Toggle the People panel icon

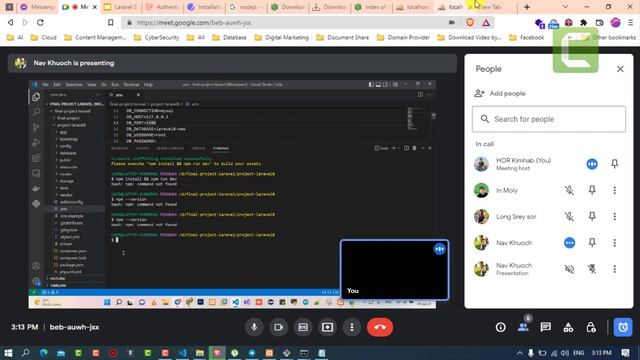click(x=523, y=327)
